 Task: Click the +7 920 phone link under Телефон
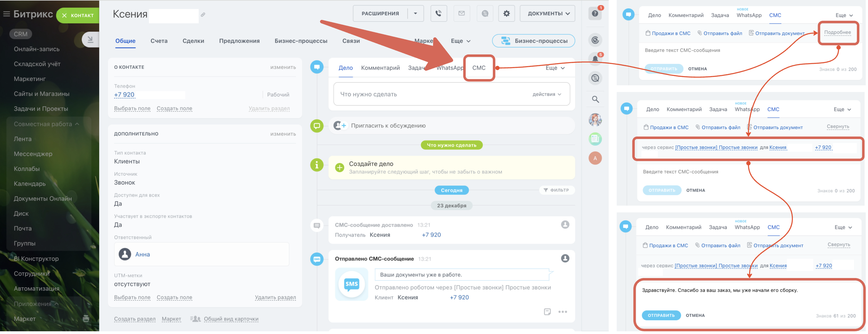[x=124, y=95]
